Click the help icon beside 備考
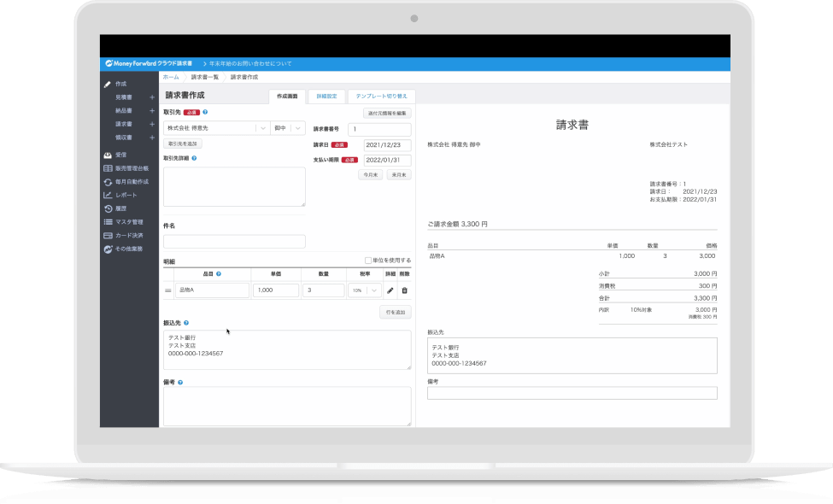The width and height of the screenshot is (833, 504). click(180, 383)
